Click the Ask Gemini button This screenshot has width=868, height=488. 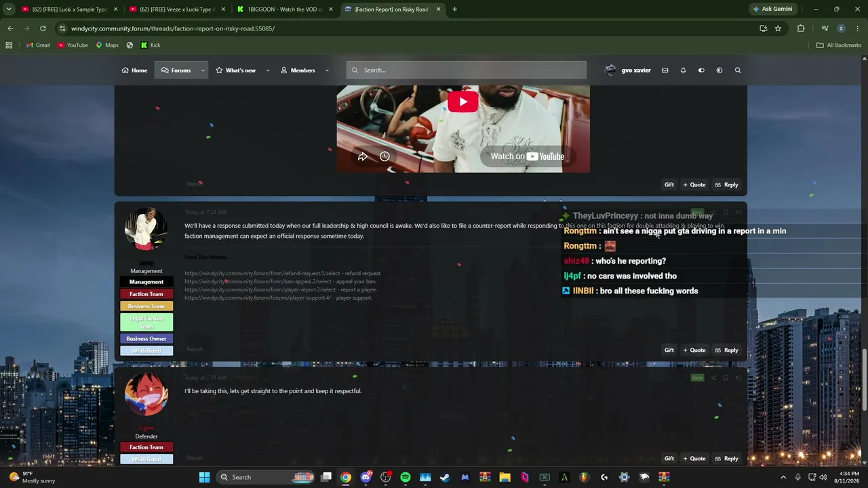click(x=772, y=9)
